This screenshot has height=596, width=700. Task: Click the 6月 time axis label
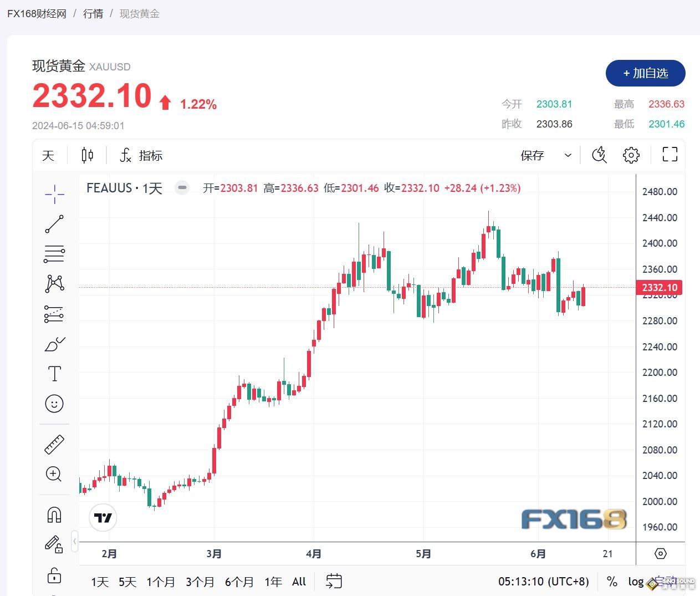coord(538,553)
